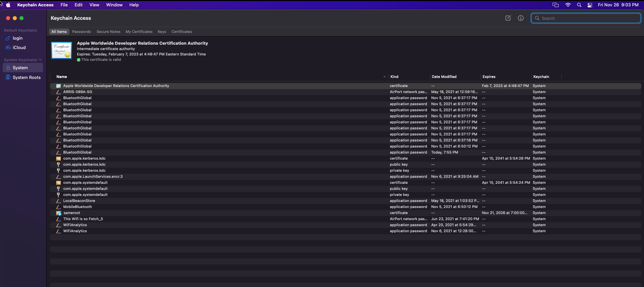Click the compose new keychain item icon

coord(508,18)
